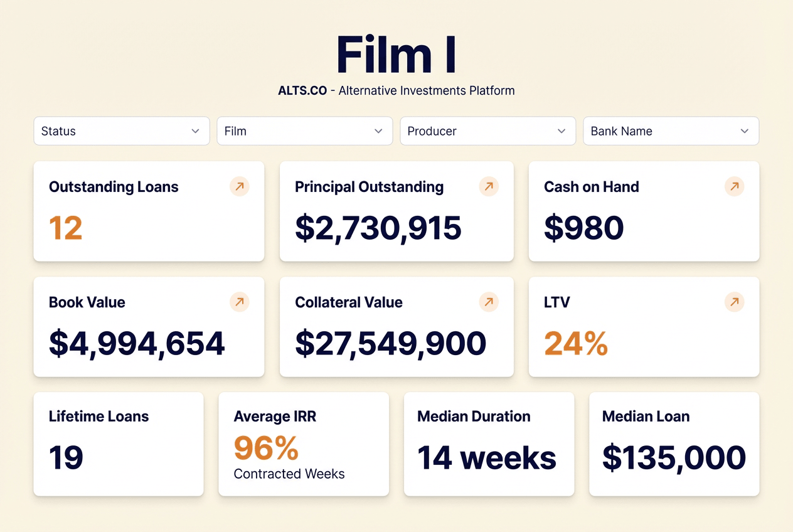
Task: Click the ALTS.CO platform link
Action: [302, 91]
